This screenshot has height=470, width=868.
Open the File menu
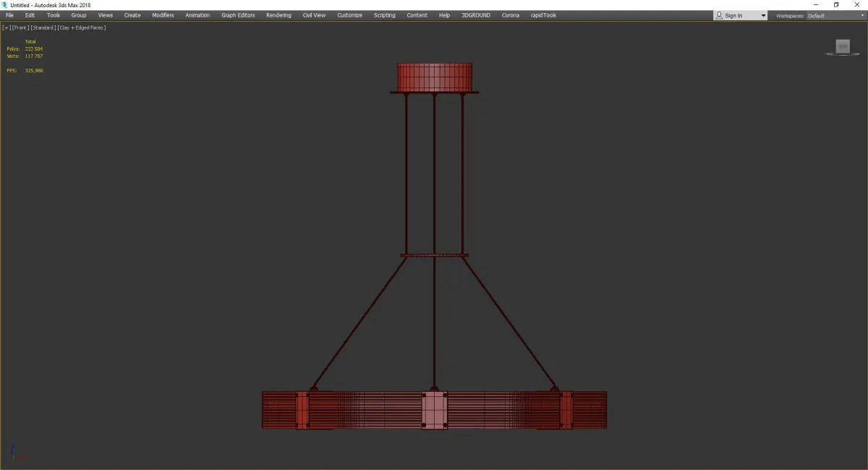pos(9,15)
